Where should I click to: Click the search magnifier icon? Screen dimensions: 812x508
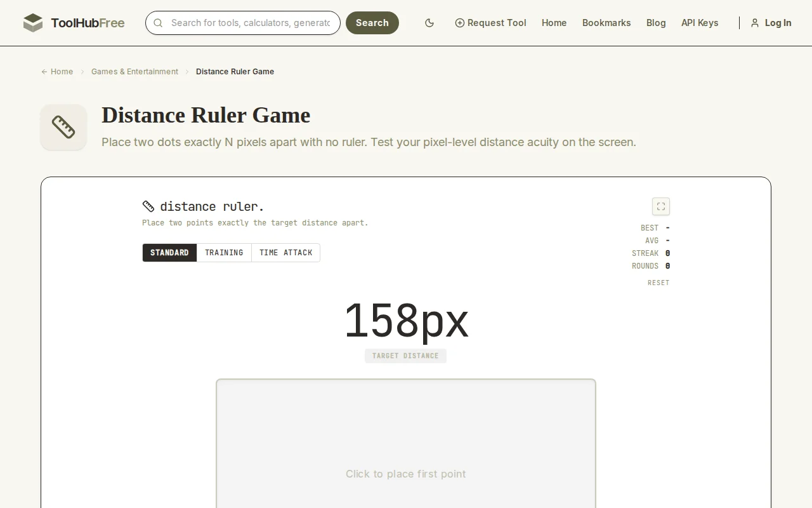pyautogui.click(x=159, y=23)
